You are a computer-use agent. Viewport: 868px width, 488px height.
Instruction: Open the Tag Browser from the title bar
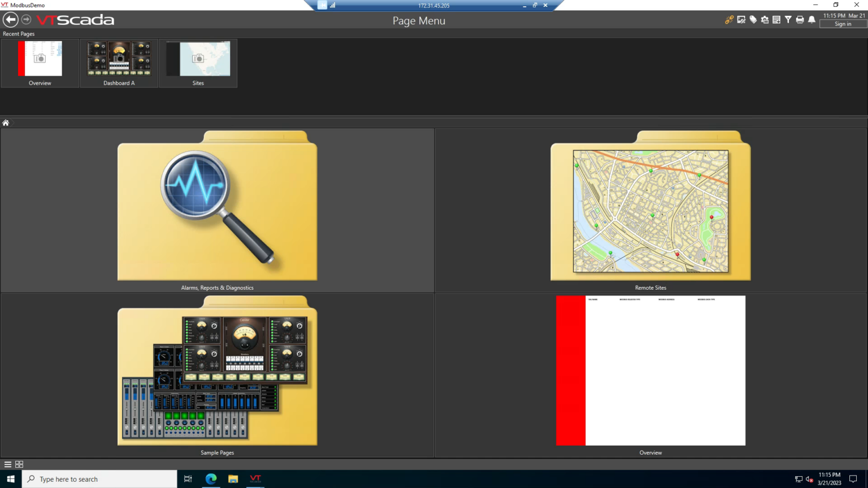(753, 19)
